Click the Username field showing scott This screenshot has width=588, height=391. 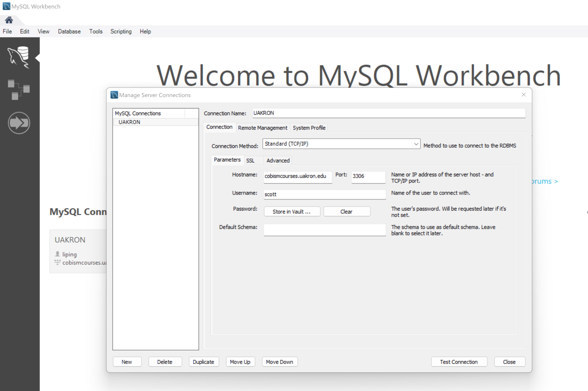(x=325, y=195)
